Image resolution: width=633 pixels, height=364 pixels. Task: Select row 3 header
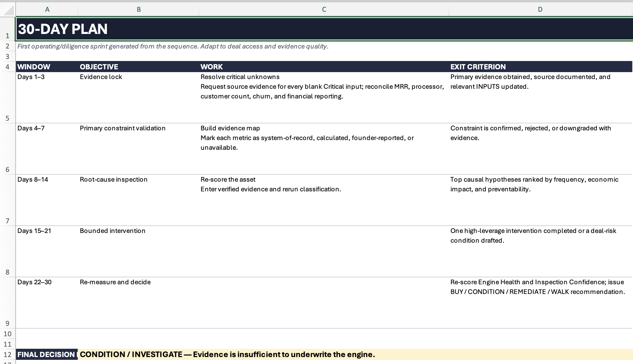[8, 57]
